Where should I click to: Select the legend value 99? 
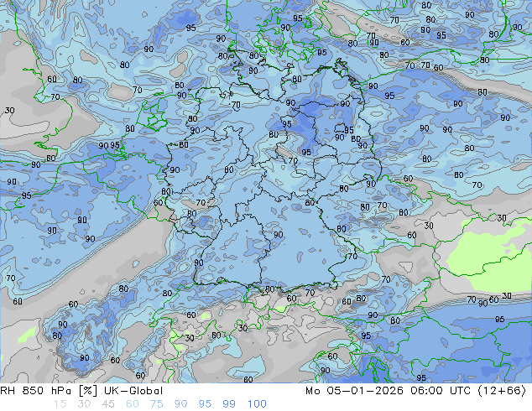[x=229, y=404]
